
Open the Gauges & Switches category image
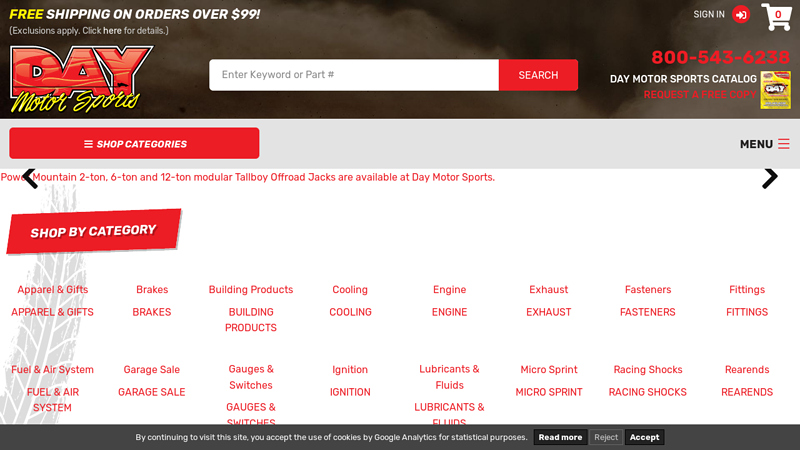(251, 377)
